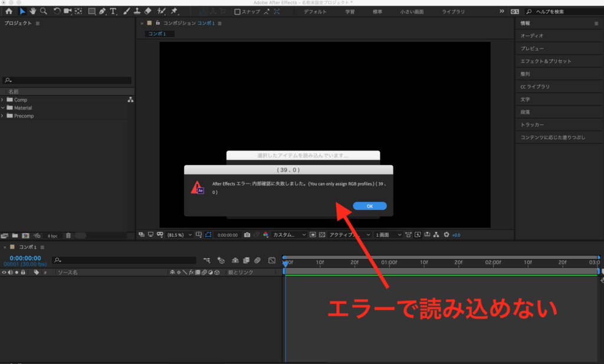Switch to the 小さい画面 workspace

click(x=412, y=12)
